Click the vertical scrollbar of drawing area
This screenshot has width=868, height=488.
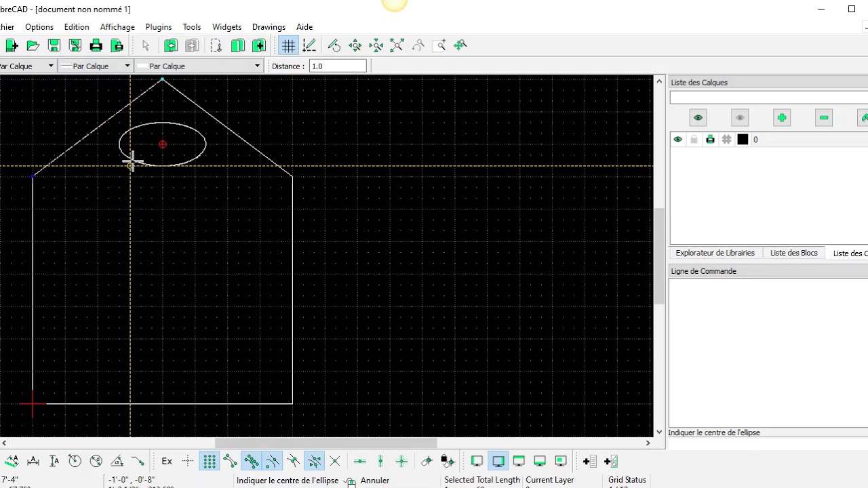[659, 257]
